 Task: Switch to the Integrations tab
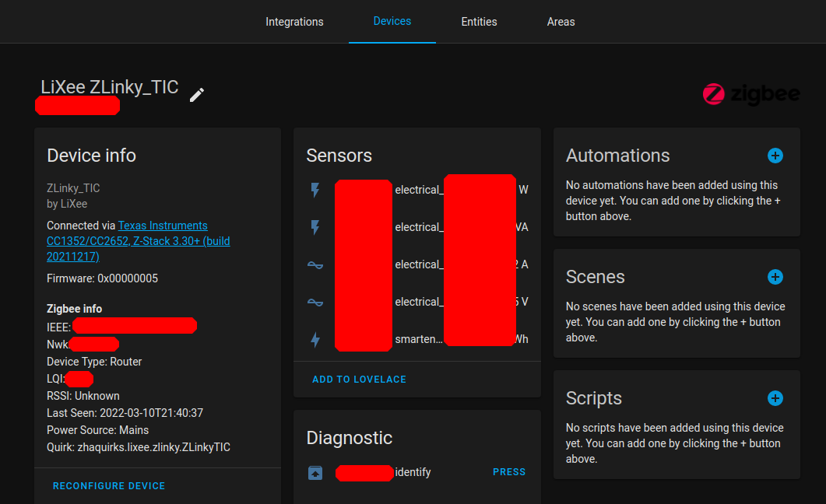294,22
